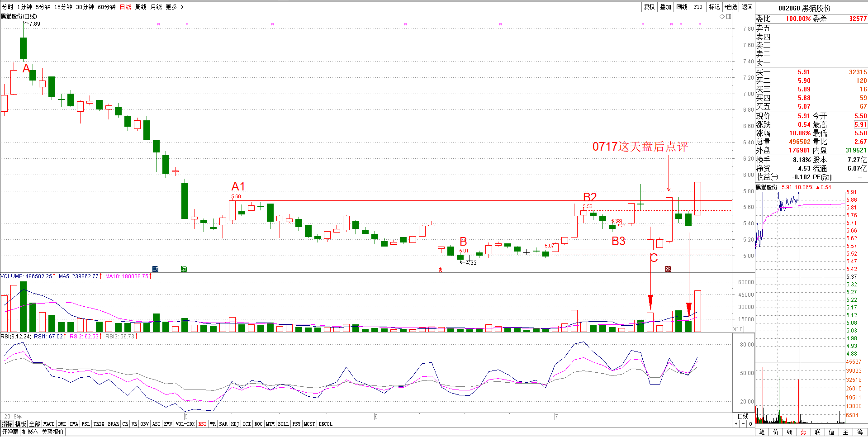Click the 返回 back button
Viewport: 868px width, 437px height.
[x=747, y=7]
